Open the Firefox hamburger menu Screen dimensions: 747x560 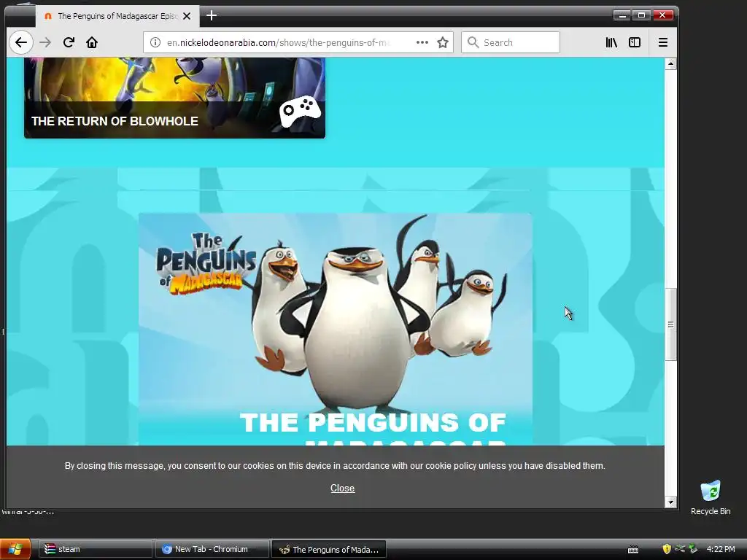coord(662,42)
